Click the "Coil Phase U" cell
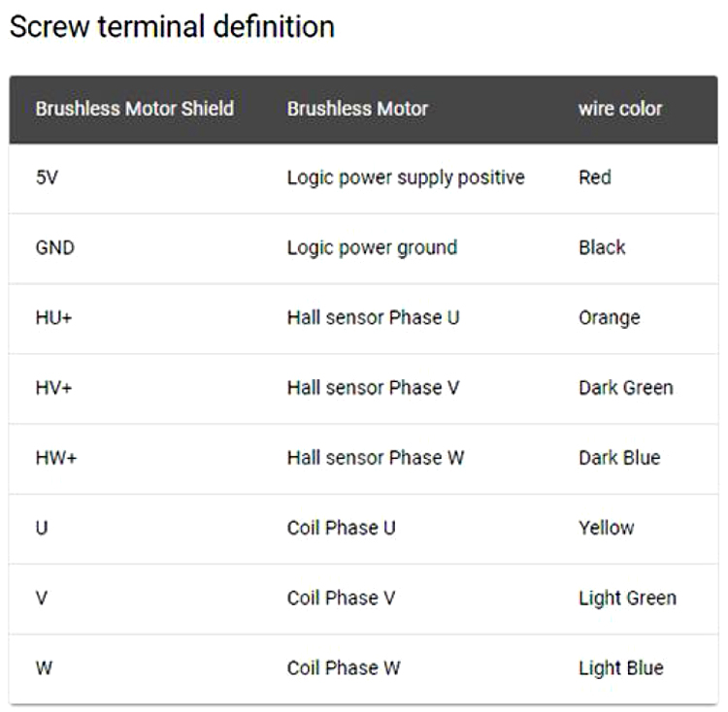The height and width of the screenshot is (712, 728). 341,528
